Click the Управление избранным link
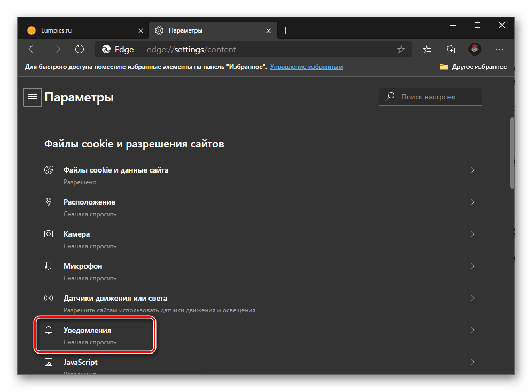This screenshot has width=532, height=392. [306, 67]
